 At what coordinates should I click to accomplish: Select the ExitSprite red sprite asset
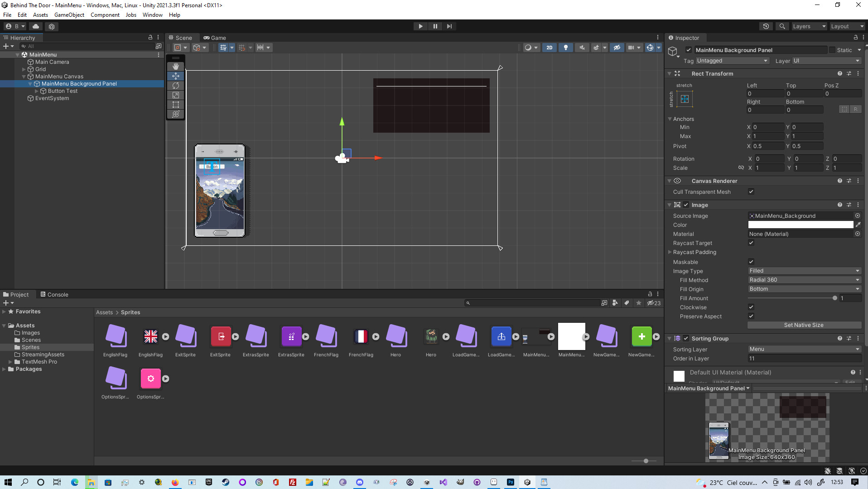(221, 336)
